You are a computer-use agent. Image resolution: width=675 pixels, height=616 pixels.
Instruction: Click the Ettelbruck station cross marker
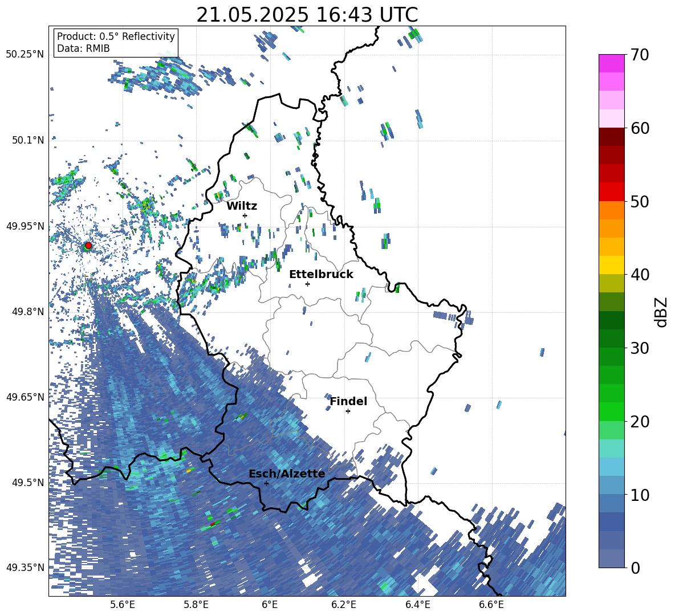(x=307, y=284)
